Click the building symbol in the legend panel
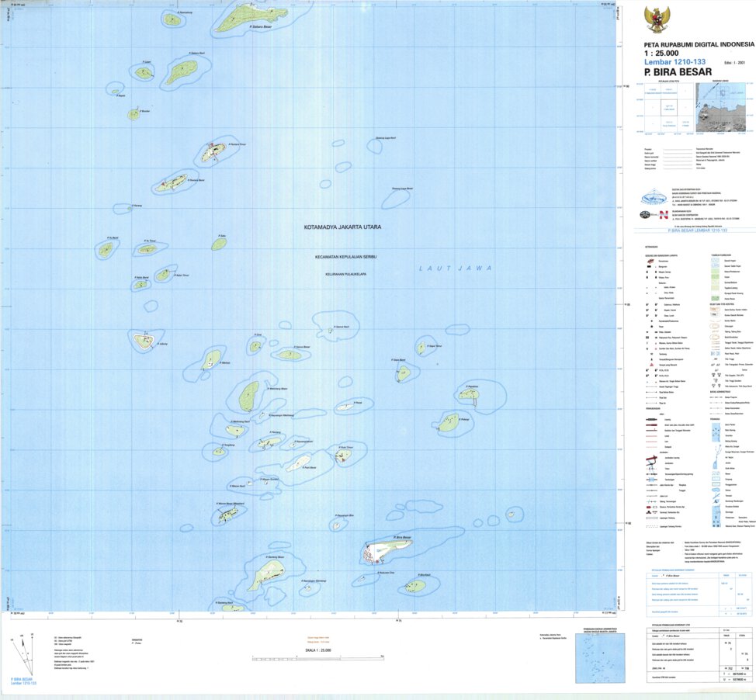This screenshot has width=756, height=700. (648, 265)
